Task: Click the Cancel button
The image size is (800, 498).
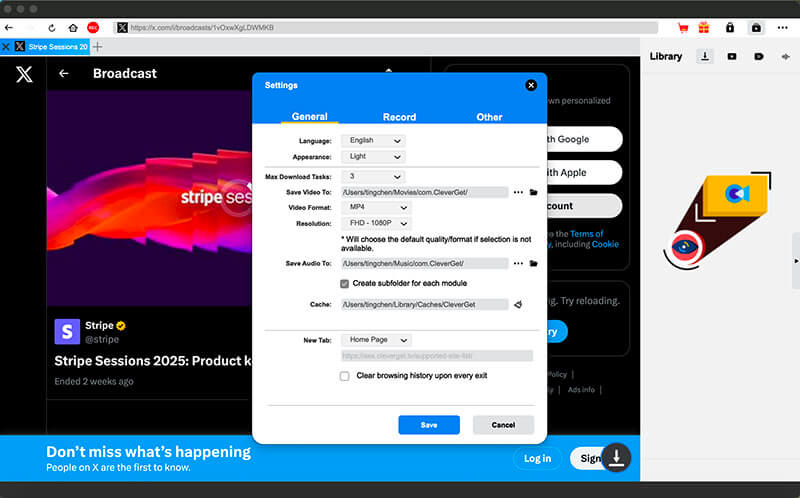Action: click(x=503, y=425)
